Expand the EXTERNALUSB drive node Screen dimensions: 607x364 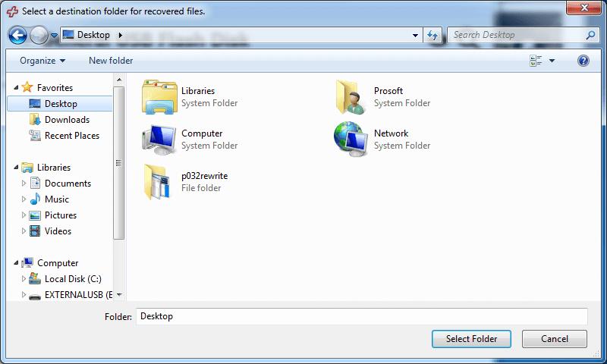pyautogui.click(x=24, y=295)
